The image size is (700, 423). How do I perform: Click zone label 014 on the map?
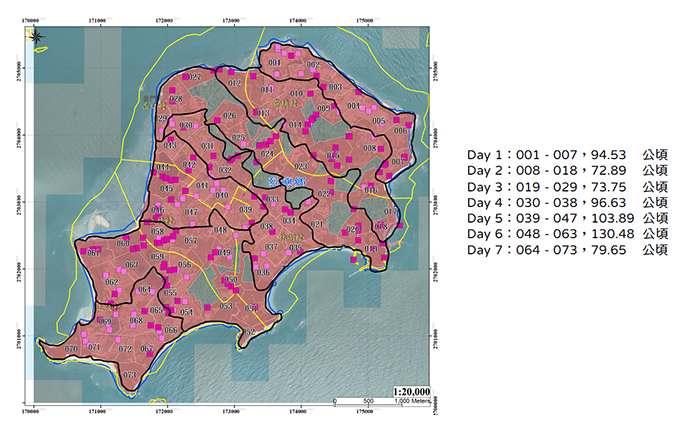pos(295,124)
